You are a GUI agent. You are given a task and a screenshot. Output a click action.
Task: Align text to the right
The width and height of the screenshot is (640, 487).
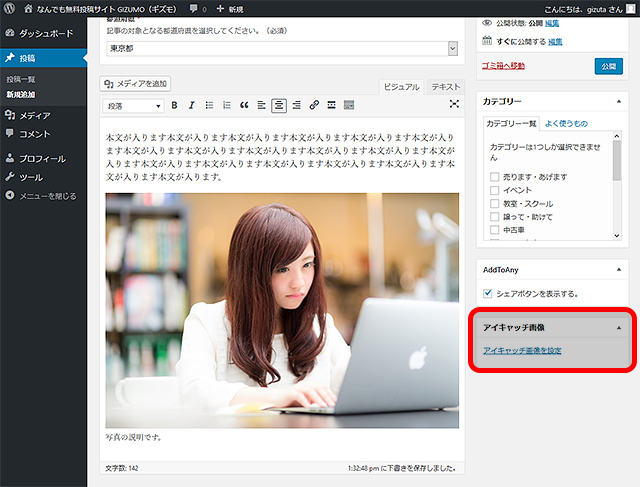(296, 105)
